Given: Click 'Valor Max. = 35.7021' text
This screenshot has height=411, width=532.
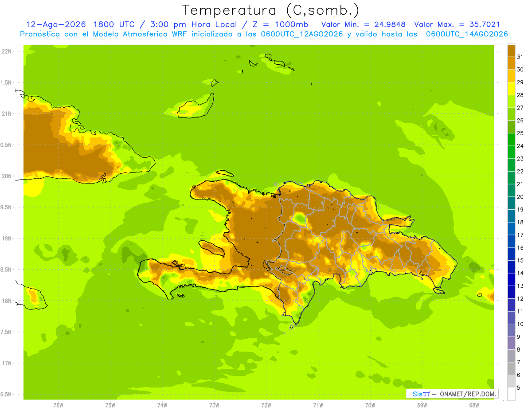Looking at the screenshot, I should (457, 24).
